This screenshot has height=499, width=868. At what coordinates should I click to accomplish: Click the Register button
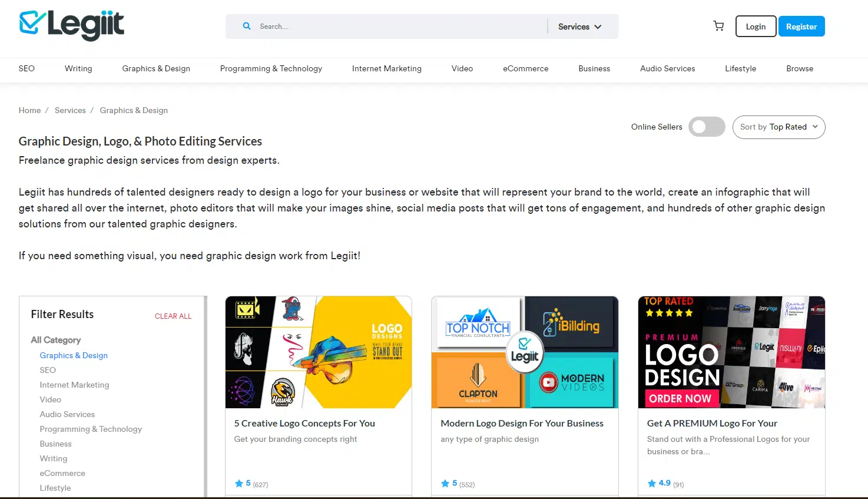click(x=801, y=27)
